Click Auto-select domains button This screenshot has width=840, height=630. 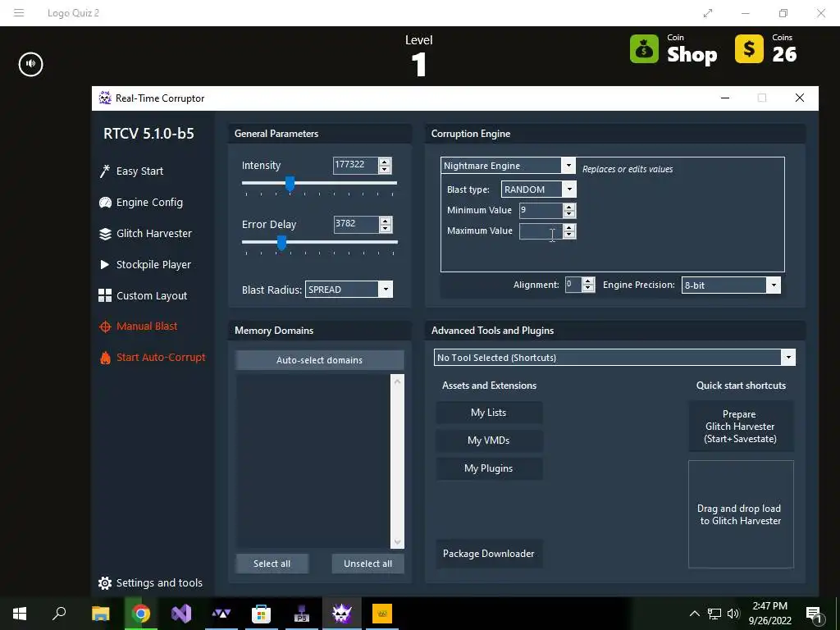(319, 360)
